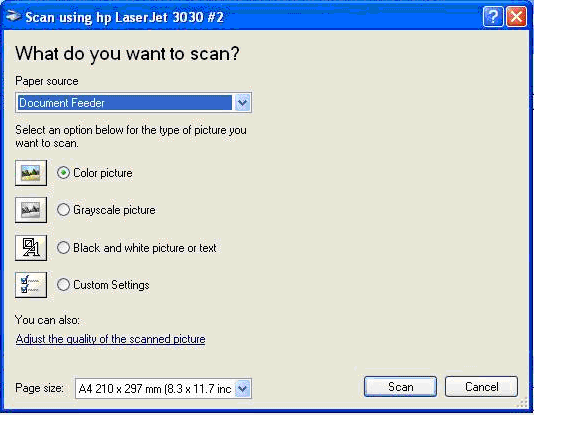Image resolution: width=576 pixels, height=432 pixels.
Task: Open Adjust the quality of the scanned picture link
Action: 111,339
